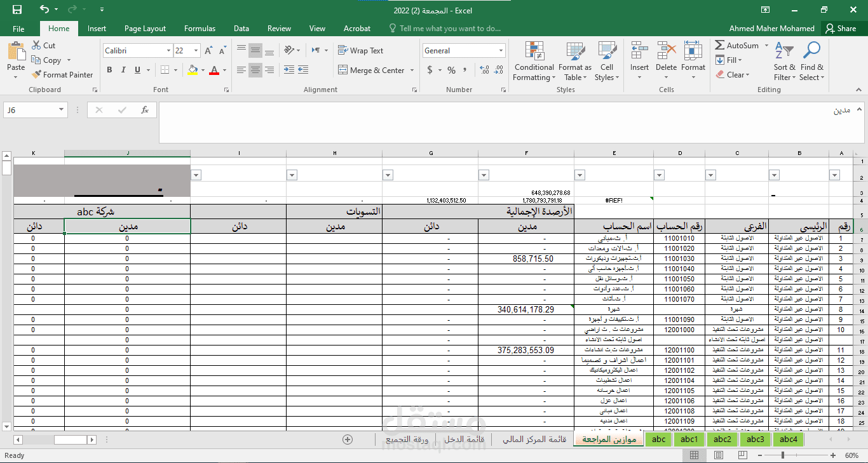The image size is (868, 463).
Task: Open Find & Select menu
Action: click(812, 62)
